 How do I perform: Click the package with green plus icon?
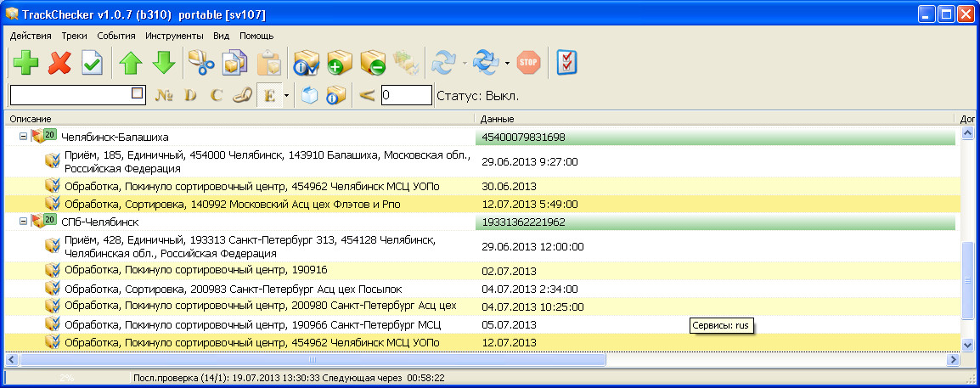coord(340,64)
